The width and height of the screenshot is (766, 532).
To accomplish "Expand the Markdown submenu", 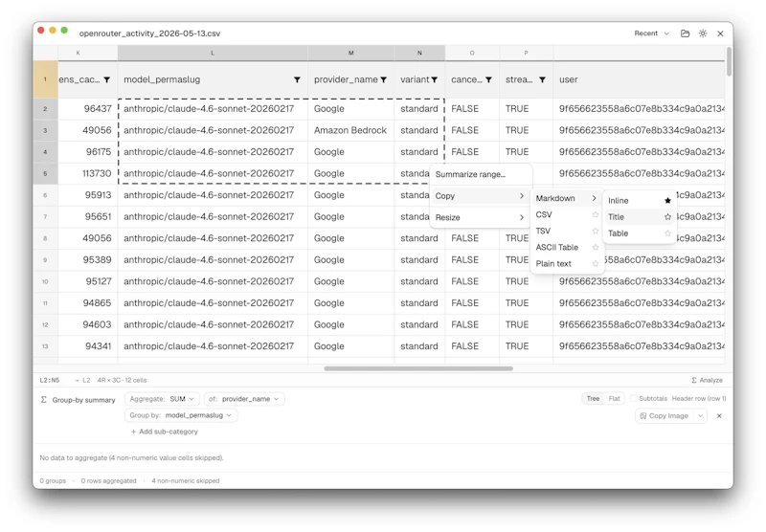I will tap(566, 198).
